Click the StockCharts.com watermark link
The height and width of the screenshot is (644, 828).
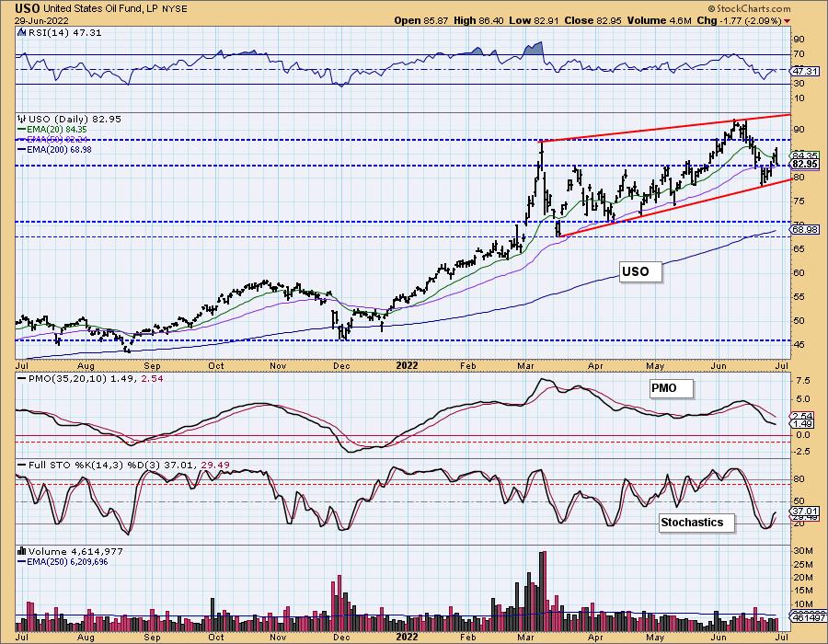749,8
